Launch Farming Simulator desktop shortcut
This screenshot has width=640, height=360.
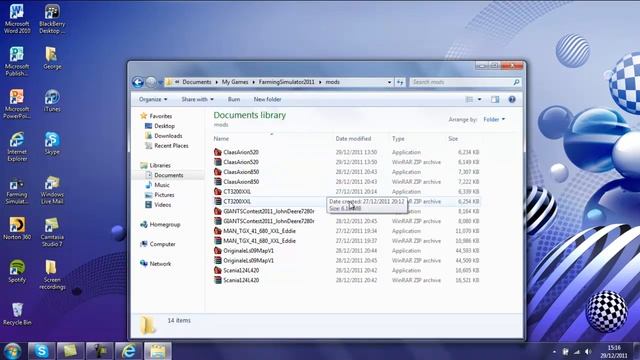[x=17, y=190]
